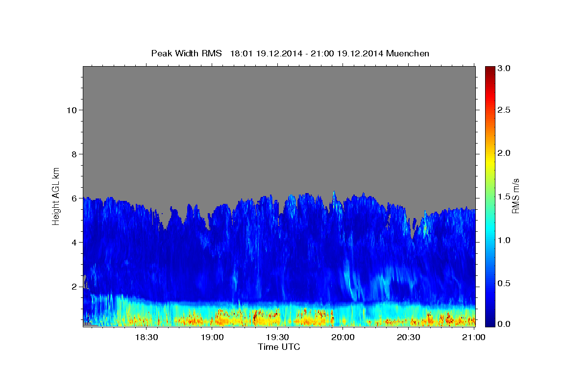The width and height of the screenshot is (588, 392).
Task: Click the 18:30 time tick label
Action: click(x=147, y=337)
